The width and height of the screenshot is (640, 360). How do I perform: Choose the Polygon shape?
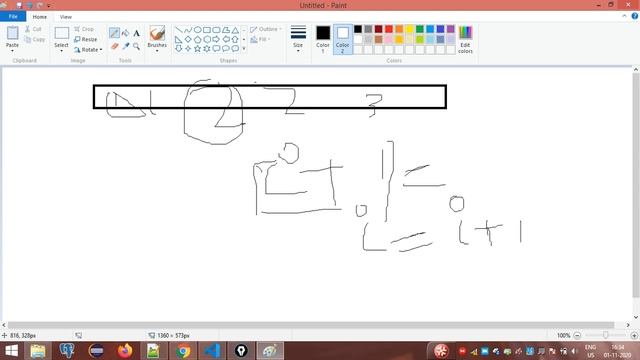coord(226,30)
